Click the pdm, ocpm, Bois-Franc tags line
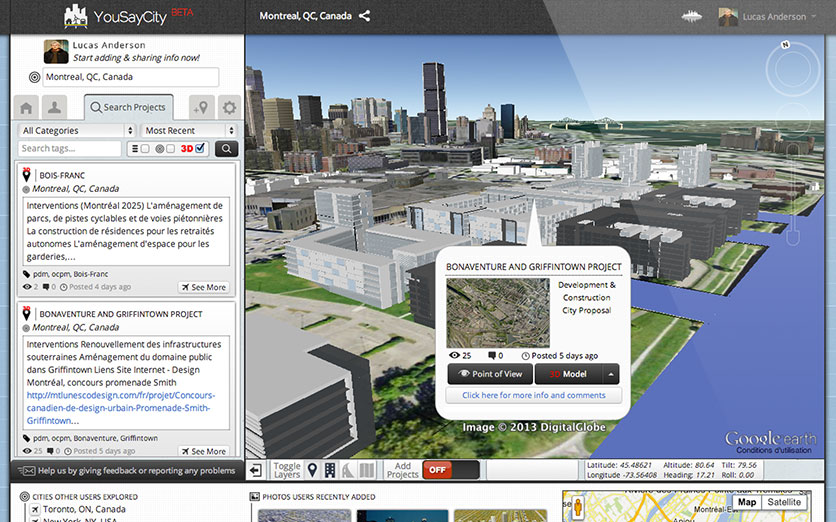This screenshot has width=836, height=522. coord(70,274)
